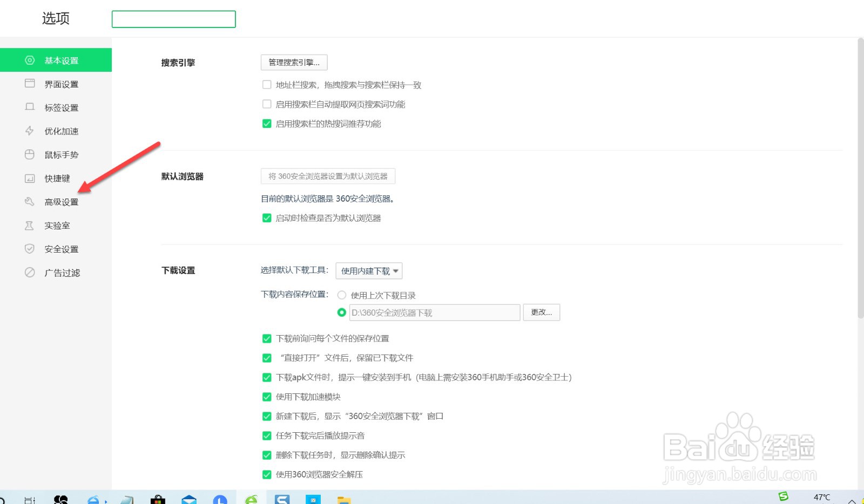Click the 更改... button for download path
This screenshot has height=504, width=864.
542,312
